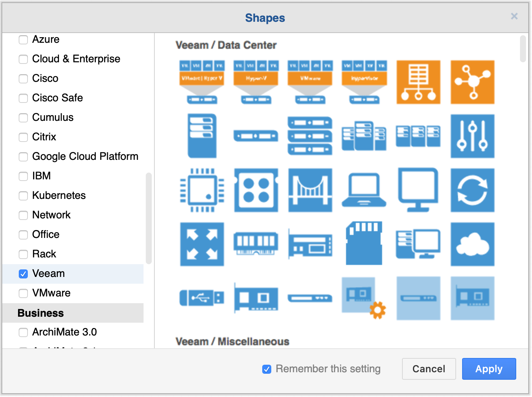
Task: Disable Remember this setting
Action: tap(267, 369)
